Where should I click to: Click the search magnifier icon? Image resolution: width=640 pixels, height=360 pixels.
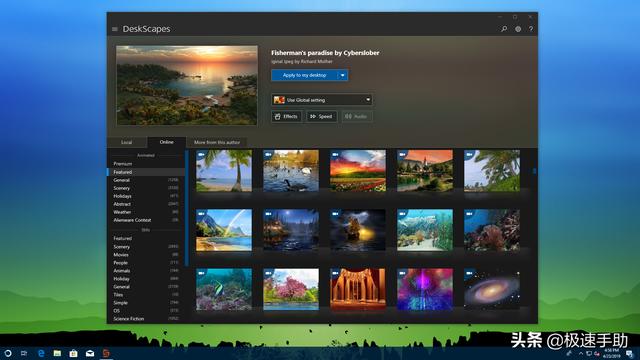click(x=504, y=29)
